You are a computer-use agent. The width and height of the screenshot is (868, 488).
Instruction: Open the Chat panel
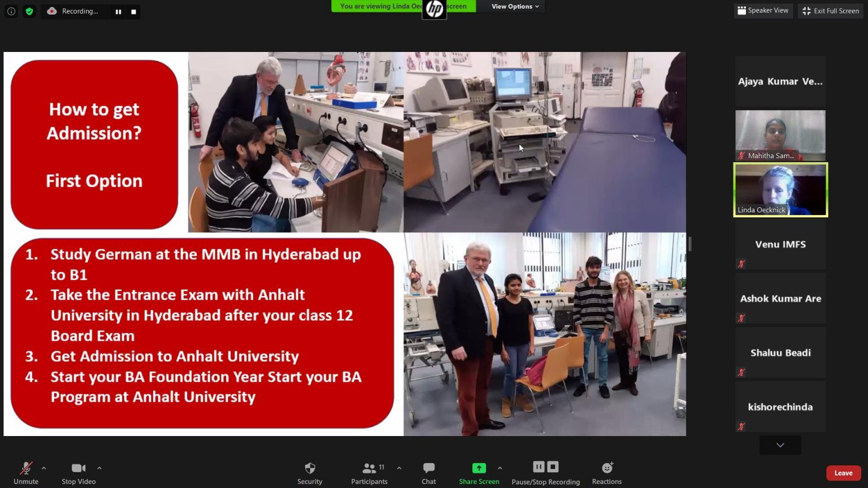pyautogui.click(x=429, y=473)
